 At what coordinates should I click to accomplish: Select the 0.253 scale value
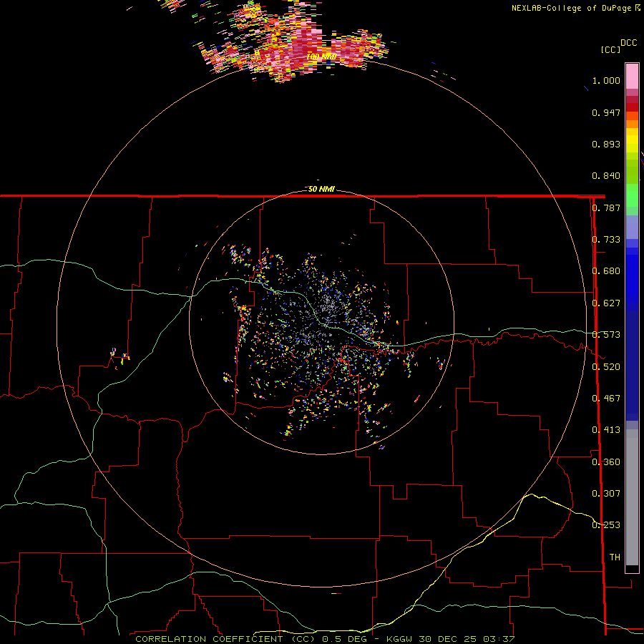(606, 525)
